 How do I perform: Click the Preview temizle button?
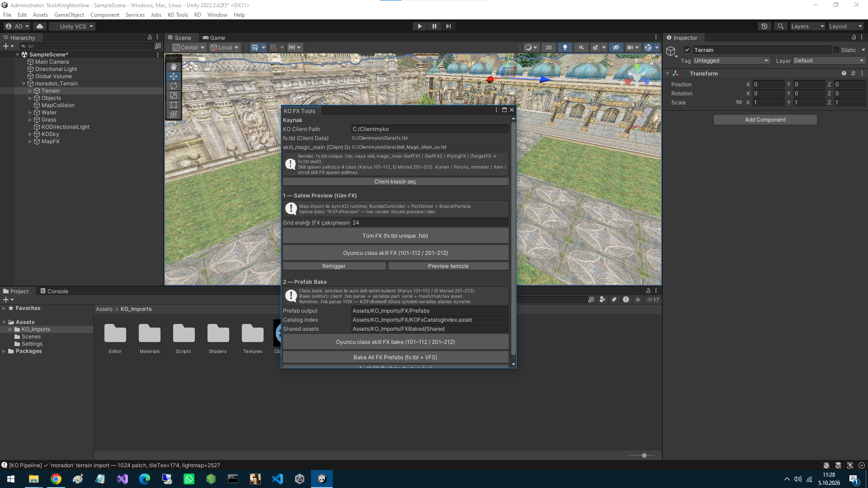pos(448,266)
